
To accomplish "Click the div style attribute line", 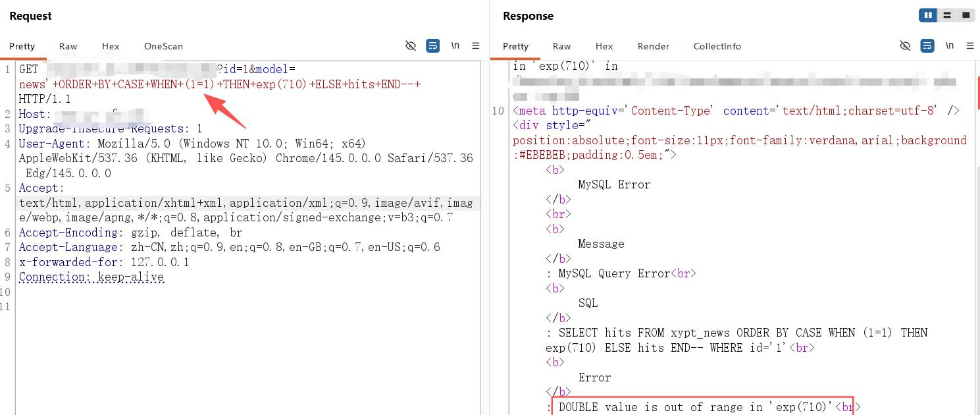I will coord(739,140).
